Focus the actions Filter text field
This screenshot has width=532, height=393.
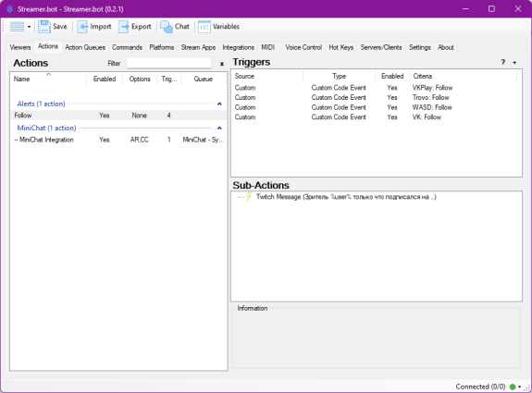click(168, 63)
